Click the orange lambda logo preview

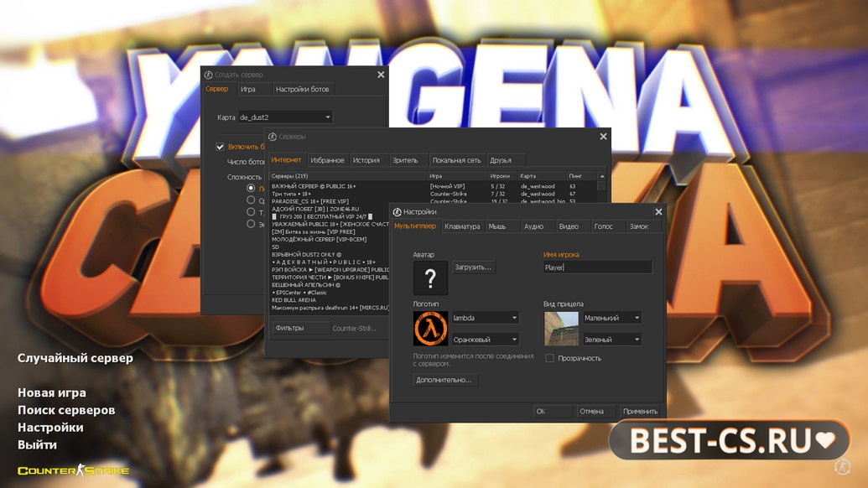pyautogui.click(x=430, y=328)
